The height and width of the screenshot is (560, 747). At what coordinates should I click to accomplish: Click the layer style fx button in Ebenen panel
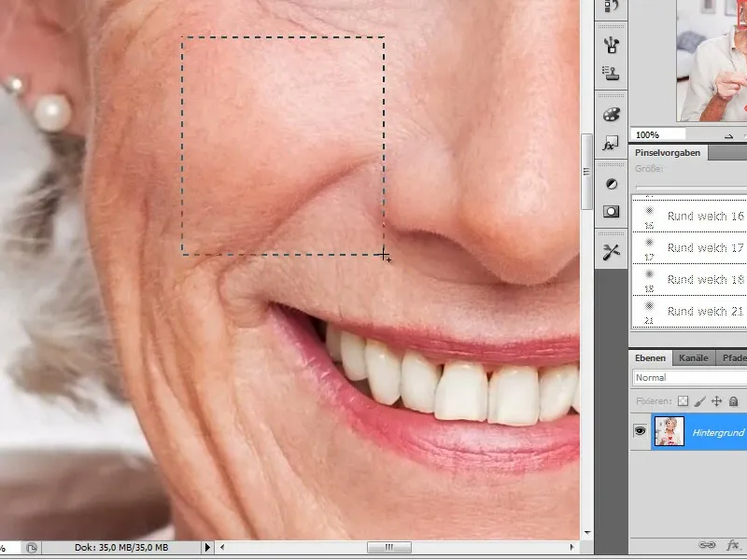(x=733, y=546)
